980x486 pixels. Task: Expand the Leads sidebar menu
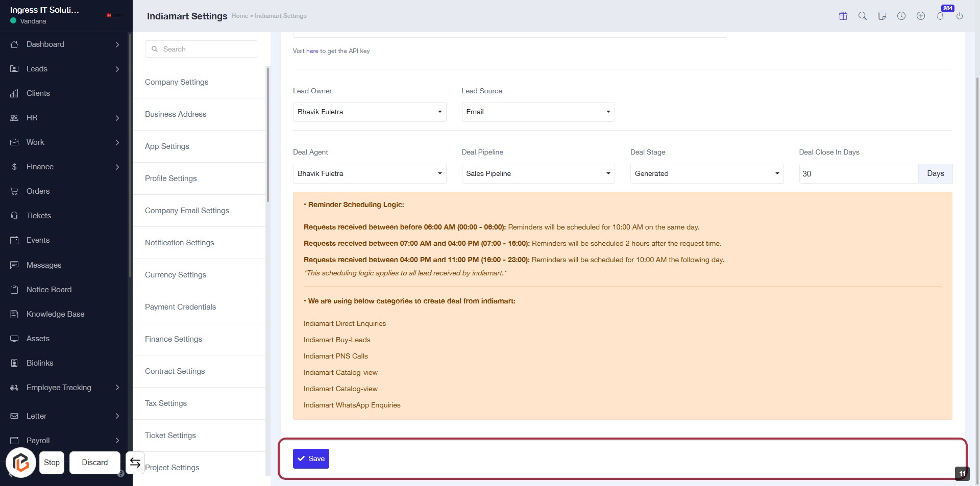click(65, 69)
